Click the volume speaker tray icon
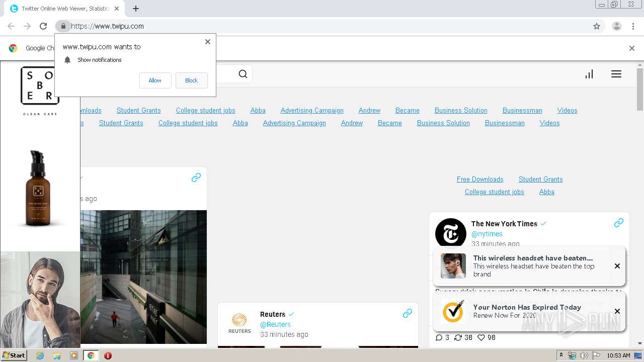 584,355
